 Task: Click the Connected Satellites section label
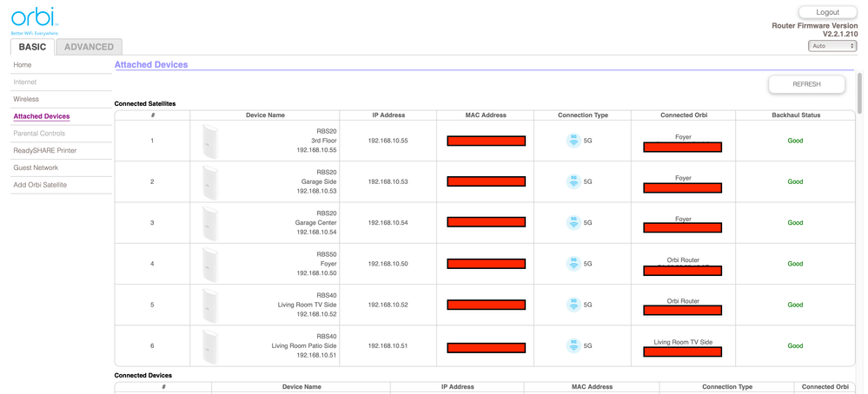(145, 103)
